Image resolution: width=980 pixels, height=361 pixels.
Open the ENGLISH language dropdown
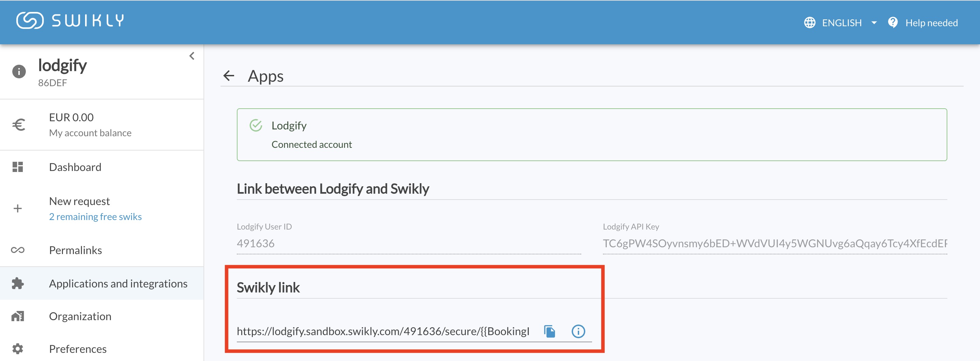point(841,23)
